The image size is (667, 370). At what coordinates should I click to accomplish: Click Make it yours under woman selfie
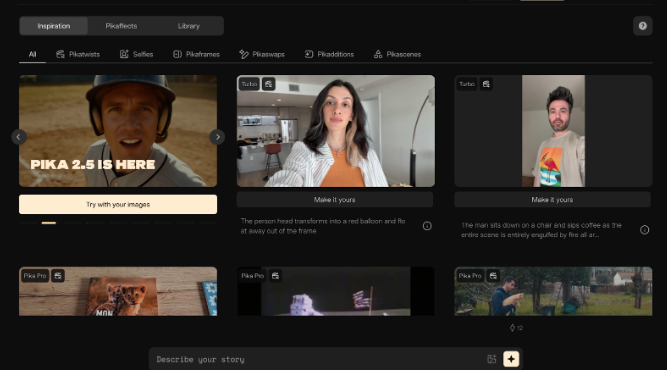tap(335, 199)
